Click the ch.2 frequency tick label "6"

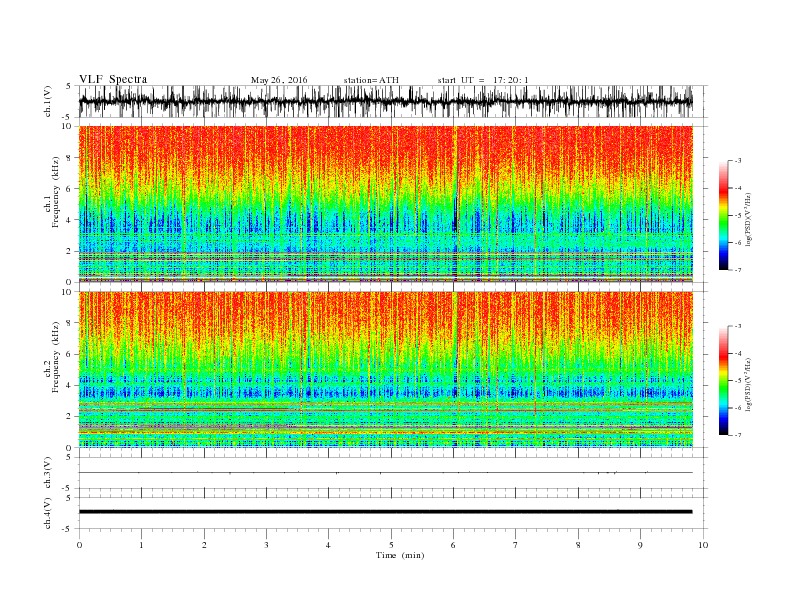click(x=70, y=354)
